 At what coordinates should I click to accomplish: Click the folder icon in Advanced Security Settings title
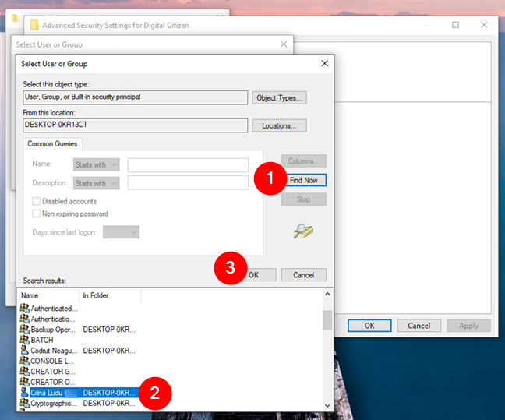(34, 25)
